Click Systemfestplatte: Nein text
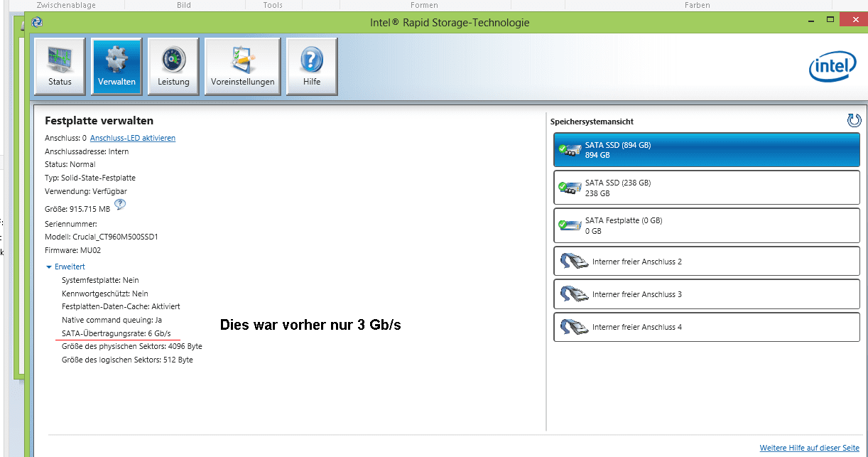The height and width of the screenshot is (457, 868). click(x=100, y=280)
